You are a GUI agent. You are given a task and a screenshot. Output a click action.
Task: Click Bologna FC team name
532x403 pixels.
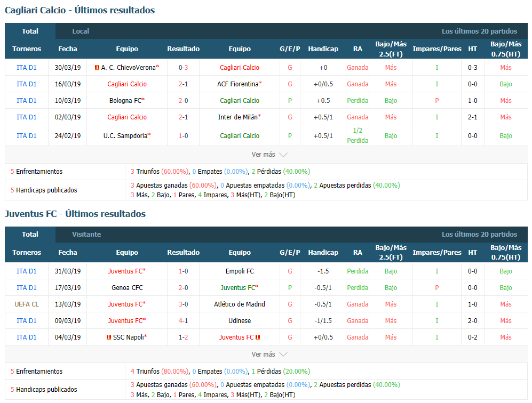(125, 101)
